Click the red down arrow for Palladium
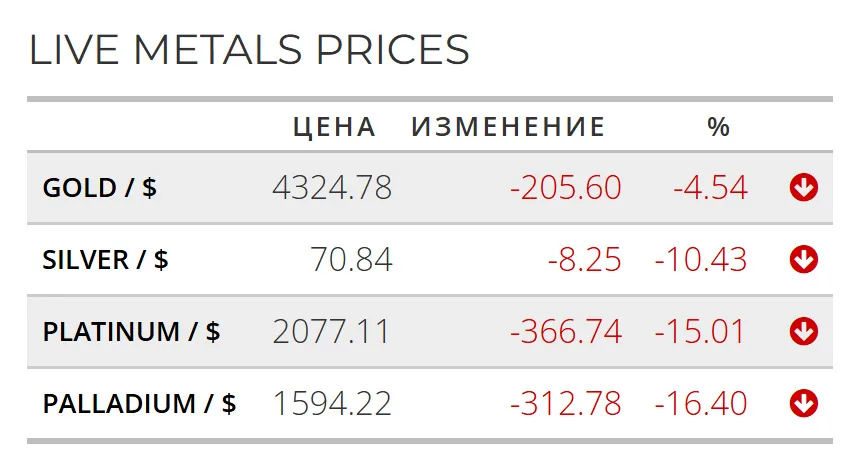This screenshot has height=474, width=862. coord(803,404)
